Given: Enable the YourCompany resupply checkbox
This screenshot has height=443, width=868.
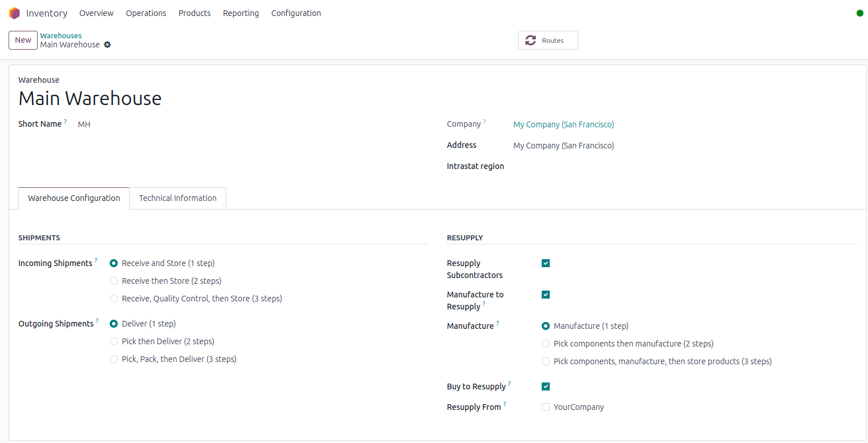Looking at the screenshot, I should click(545, 406).
